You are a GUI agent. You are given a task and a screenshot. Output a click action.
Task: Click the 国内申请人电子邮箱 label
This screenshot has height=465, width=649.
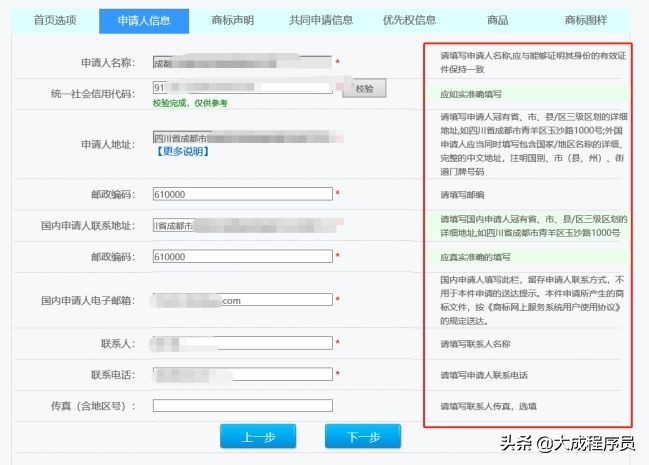pyautogui.click(x=88, y=300)
